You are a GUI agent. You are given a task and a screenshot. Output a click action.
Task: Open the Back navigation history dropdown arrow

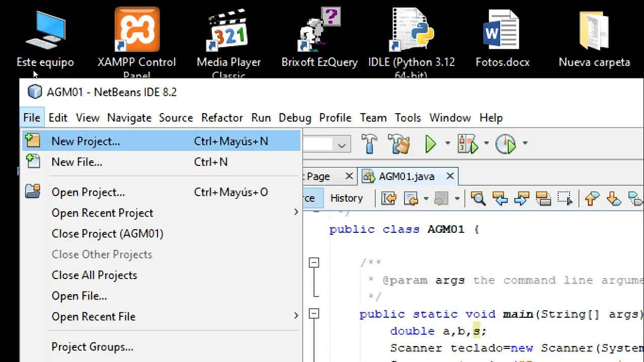pos(426,199)
